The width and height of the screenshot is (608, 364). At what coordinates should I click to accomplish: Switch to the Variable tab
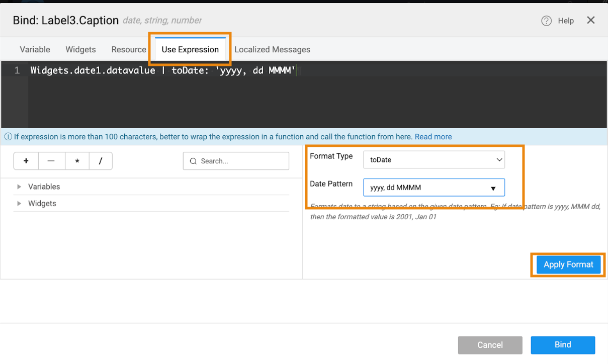click(x=35, y=49)
